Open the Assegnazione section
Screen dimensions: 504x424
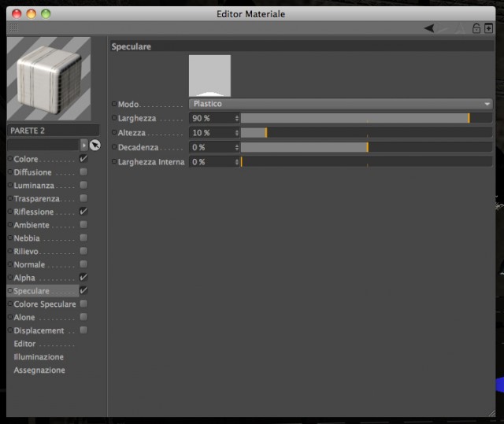point(39,370)
